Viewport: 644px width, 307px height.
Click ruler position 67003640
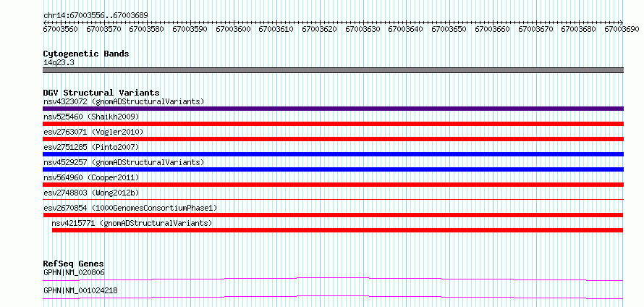(x=405, y=29)
